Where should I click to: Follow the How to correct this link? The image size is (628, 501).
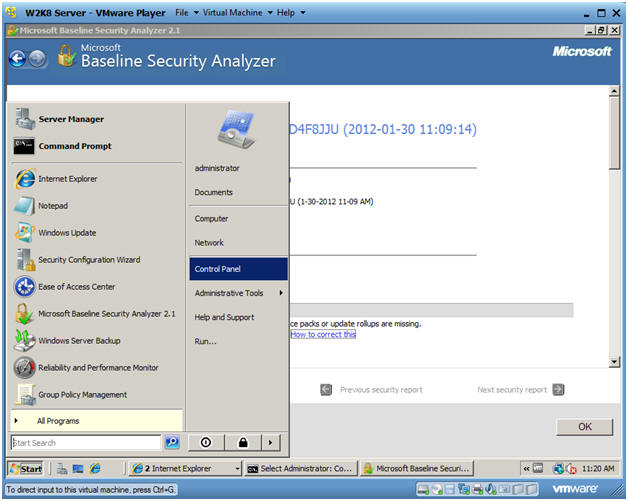pyautogui.click(x=323, y=334)
